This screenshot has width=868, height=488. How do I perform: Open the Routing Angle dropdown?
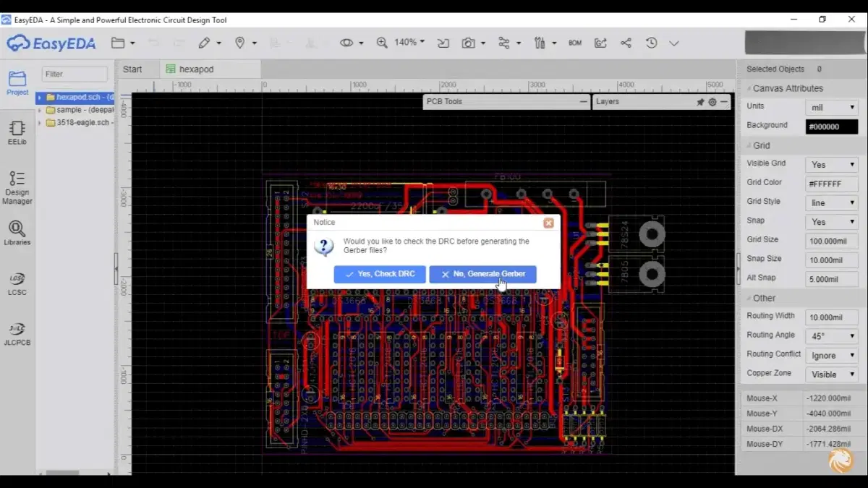pyautogui.click(x=832, y=336)
